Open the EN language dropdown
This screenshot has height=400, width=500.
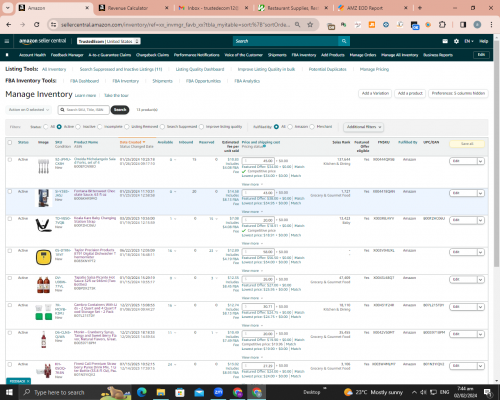(x=468, y=41)
